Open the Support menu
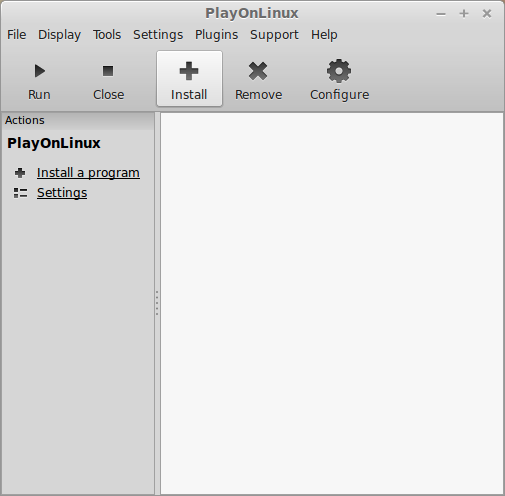 pos(274,35)
